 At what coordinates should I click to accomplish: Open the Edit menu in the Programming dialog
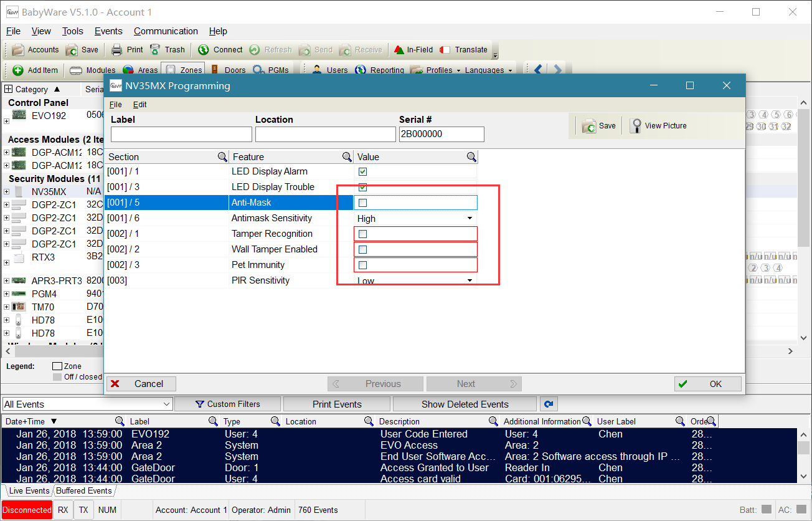point(140,105)
